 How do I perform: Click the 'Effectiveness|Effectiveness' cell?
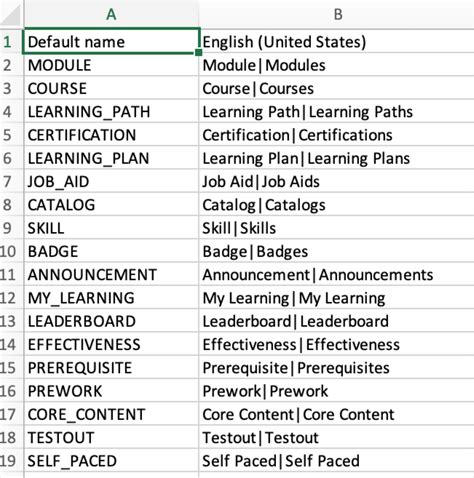click(x=337, y=344)
